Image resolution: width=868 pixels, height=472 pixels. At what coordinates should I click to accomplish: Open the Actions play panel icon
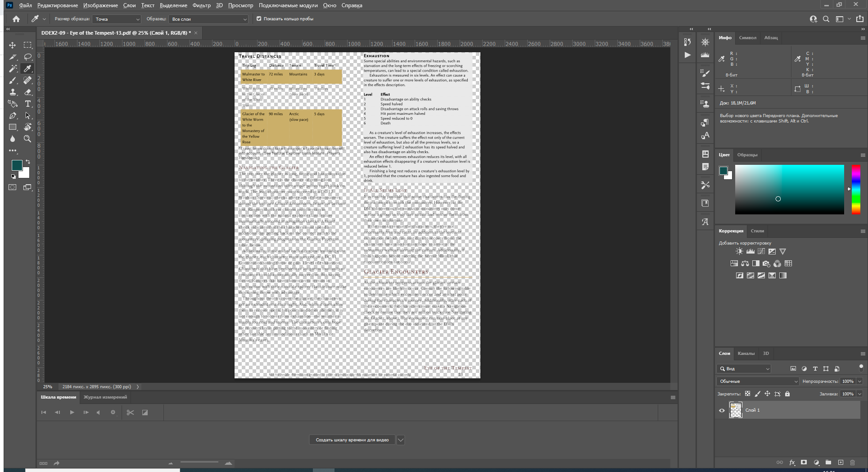687,55
